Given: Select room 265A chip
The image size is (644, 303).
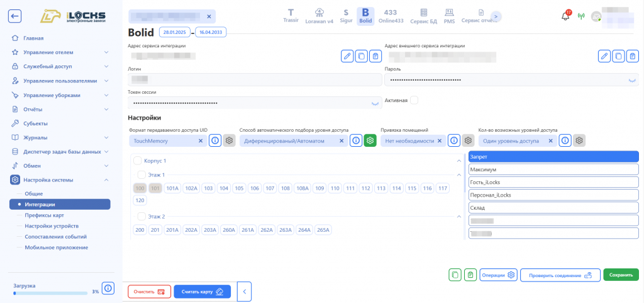Looking at the screenshot, I should [323, 230].
